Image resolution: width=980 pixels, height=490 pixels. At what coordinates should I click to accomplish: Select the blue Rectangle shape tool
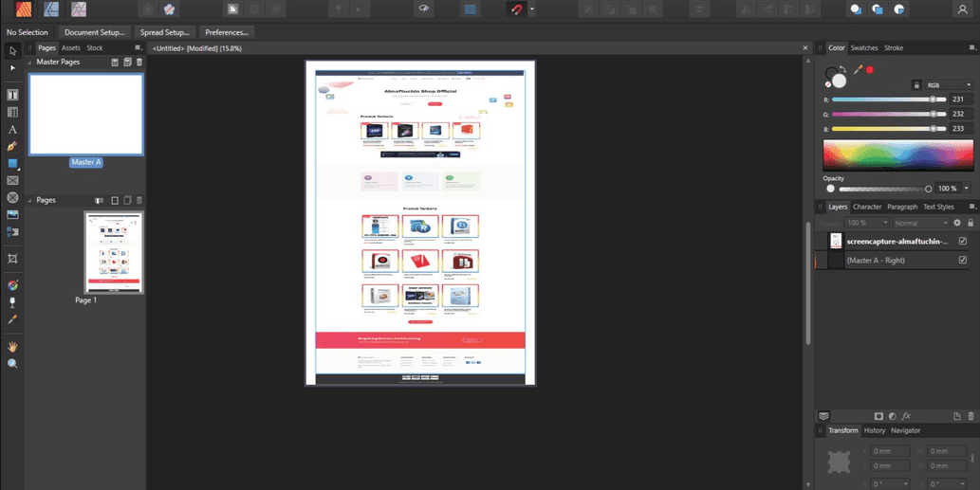12,164
